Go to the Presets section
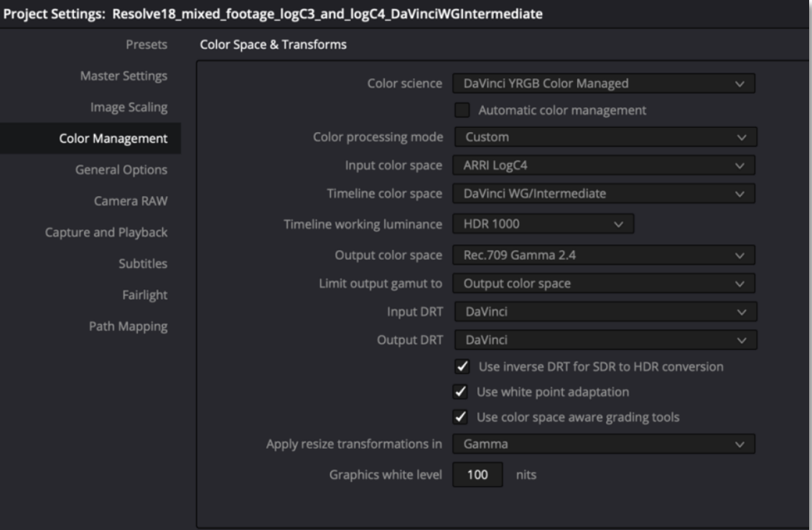This screenshot has height=530, width=812. 146,45
